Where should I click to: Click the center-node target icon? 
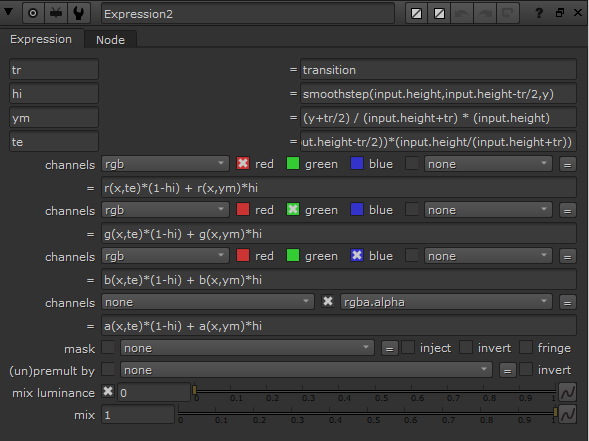click(33, 14)
